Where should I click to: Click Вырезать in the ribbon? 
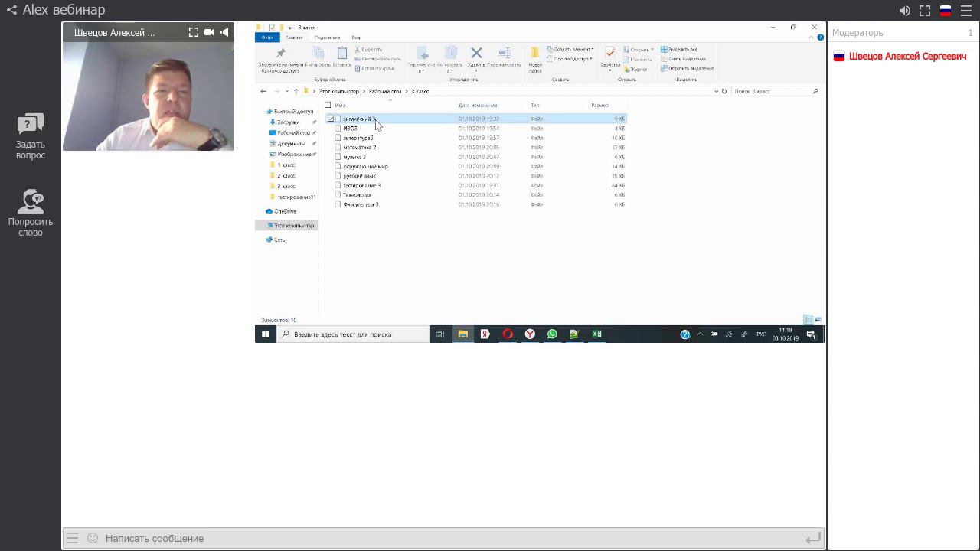[x=368, y=50]
